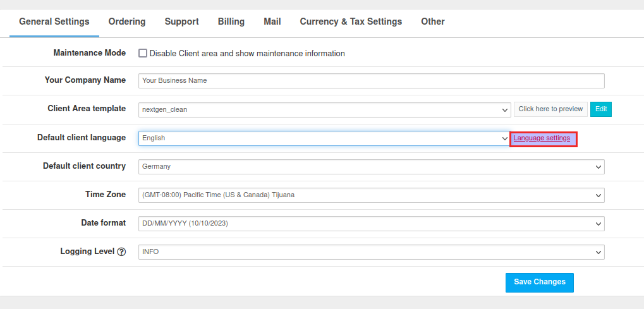Open the Currency & Tax Settings tab
The height and width of the screenshot is (309, 644).
pyautogui.click(x=351, y=21)
